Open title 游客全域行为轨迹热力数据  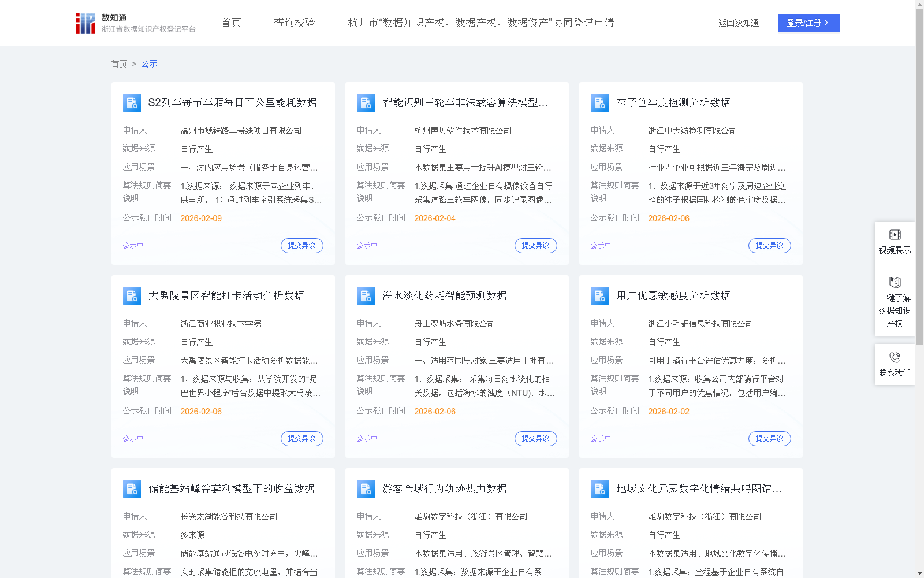click(445, 489)
